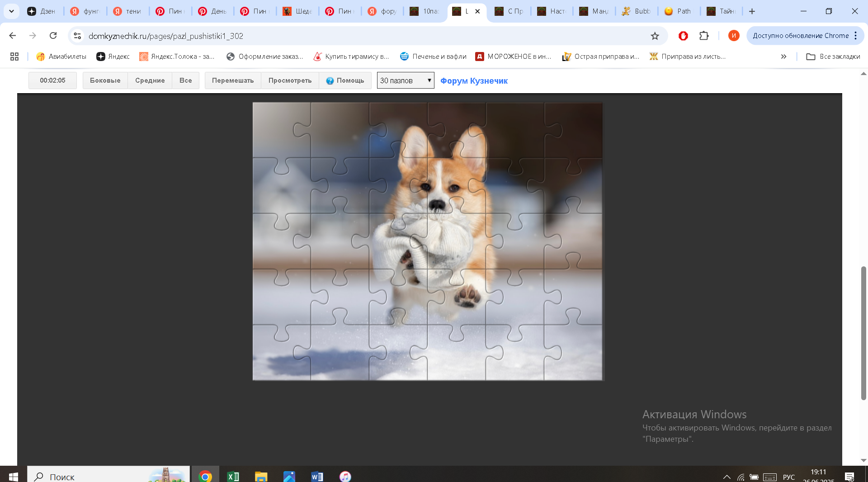The image size is (868, 482).
Task: Open the Chrome profile avatar
Action: point(734,36)
